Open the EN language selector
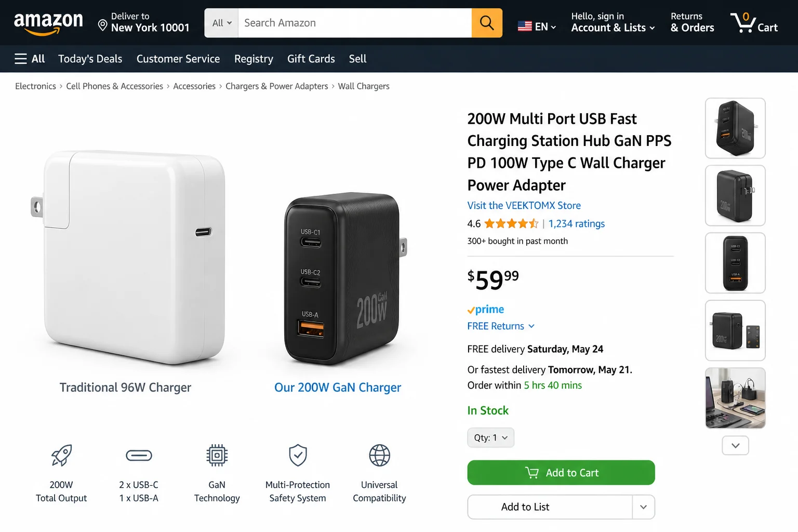Viewport: 798px width, 532px height. tap(537, 26)
